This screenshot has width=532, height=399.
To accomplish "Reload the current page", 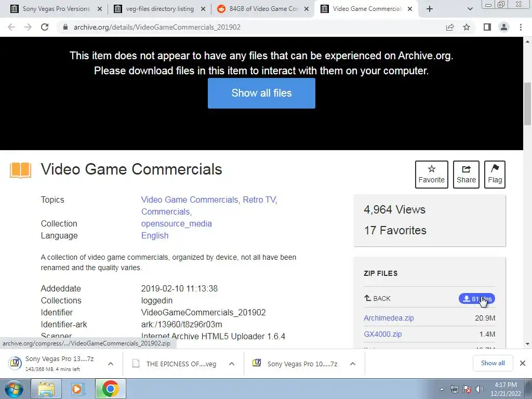I will click(x=45, y=27).
